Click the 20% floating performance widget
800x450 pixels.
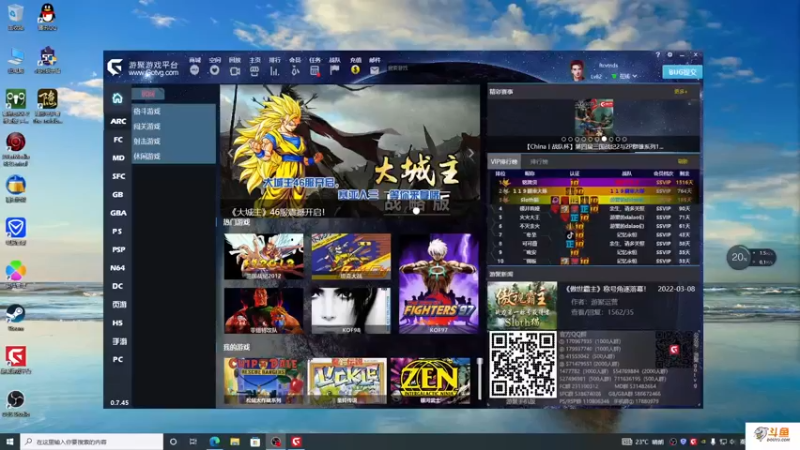751,258
